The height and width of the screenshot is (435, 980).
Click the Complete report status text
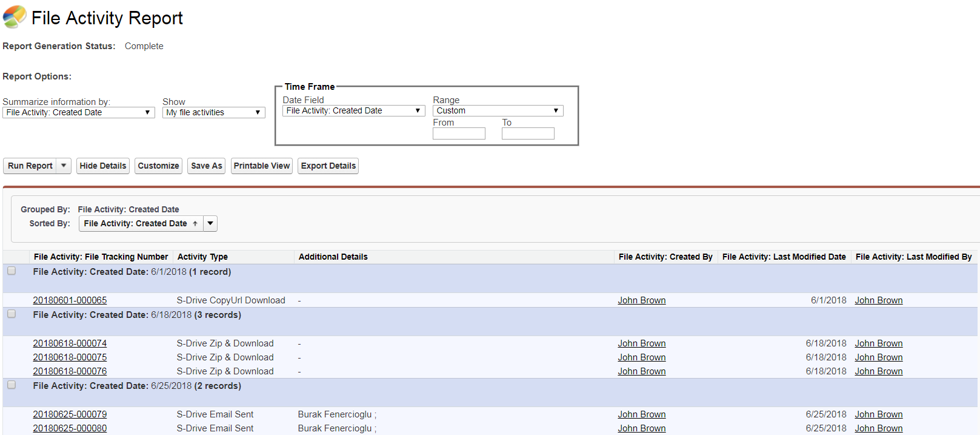coord(144,46)
